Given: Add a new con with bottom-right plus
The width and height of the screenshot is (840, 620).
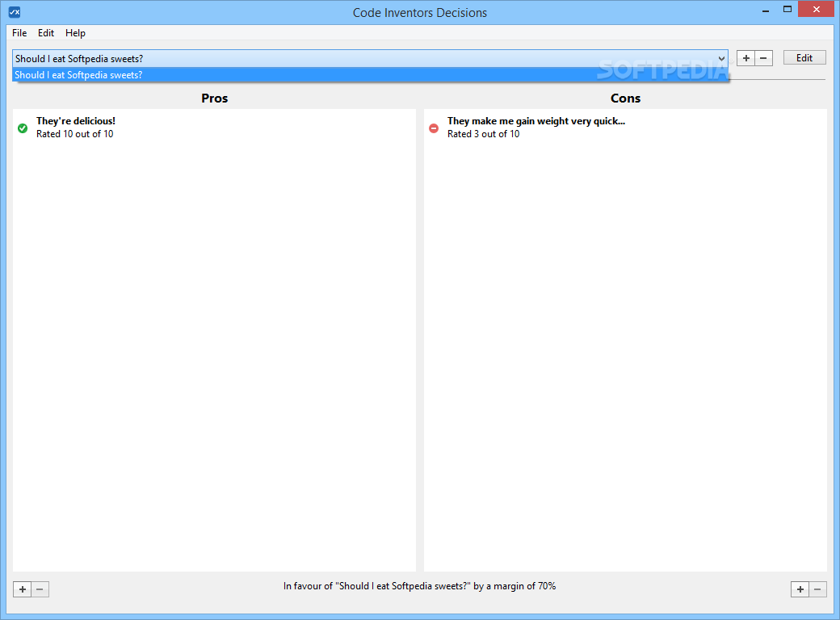Looking at the screenshot, I should [800, 589].
